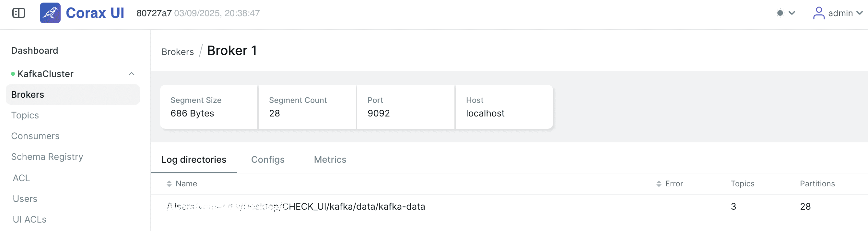868x231 pixels.
Task: Click the Port 9092 value
Action: [x=378, y=113]
